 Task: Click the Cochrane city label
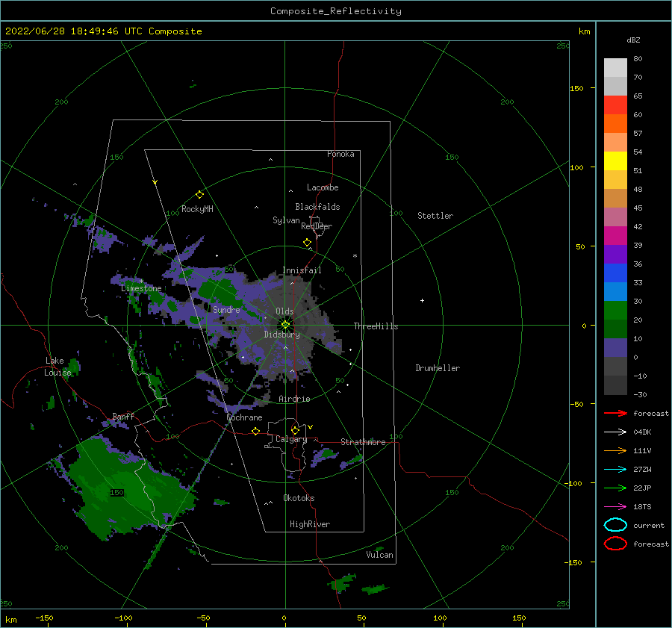pyautogui.click(x=244, y=417)
